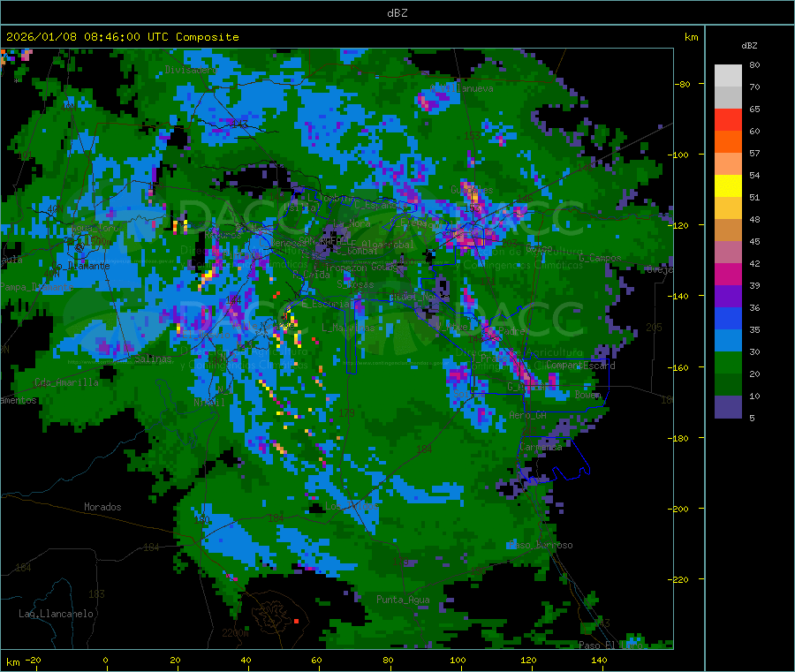This screenshot has height=672, width=795.
Task: Click the dBZ title in top bar
Action: tap(397, 13)
